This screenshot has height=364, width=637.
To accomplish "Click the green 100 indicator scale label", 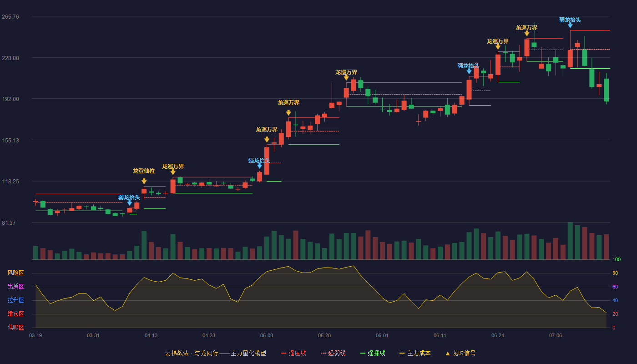I will pos(617,260).
